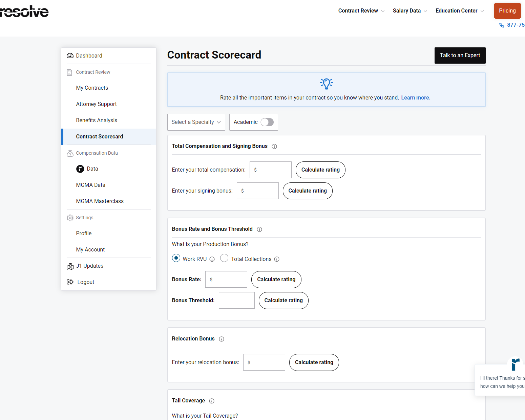
Task: Click the Dashboard gauge icon in sidebar
Action: click(70, 56)
